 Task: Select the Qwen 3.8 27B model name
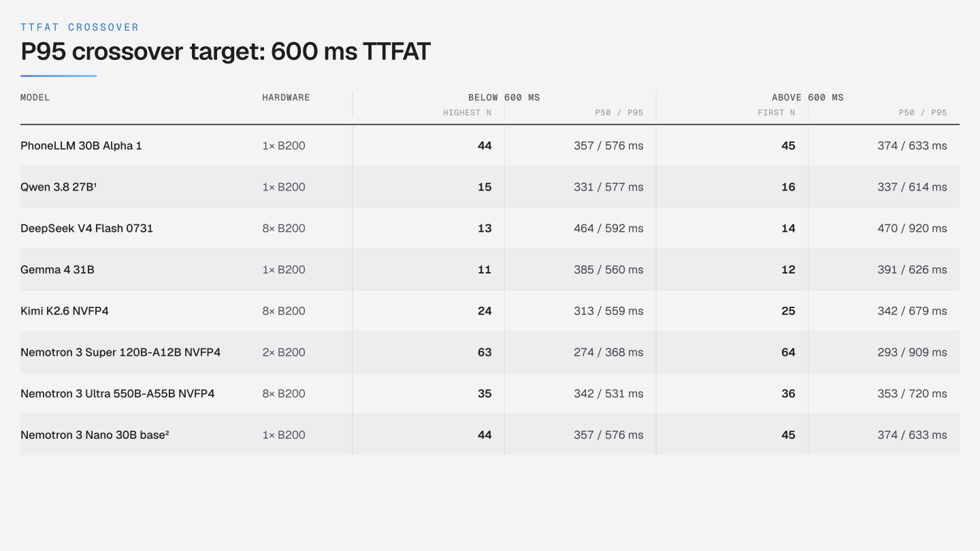click(x=59, y=187)
